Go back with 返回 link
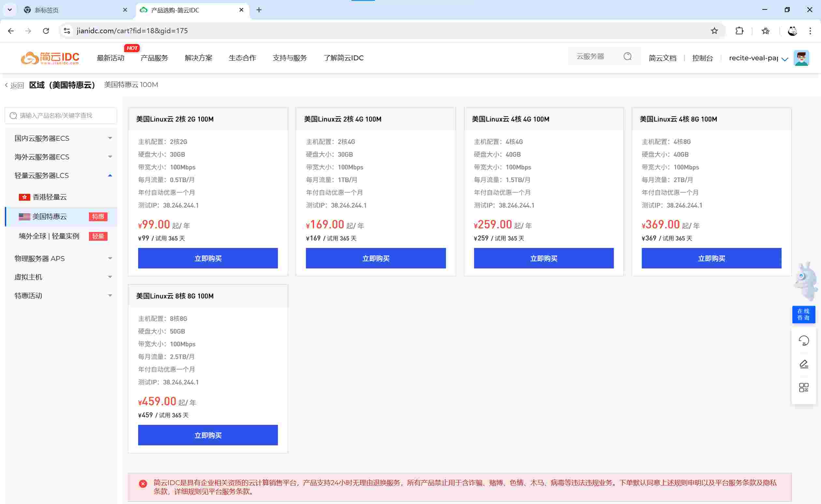821x504 pixels. (14, 85)
